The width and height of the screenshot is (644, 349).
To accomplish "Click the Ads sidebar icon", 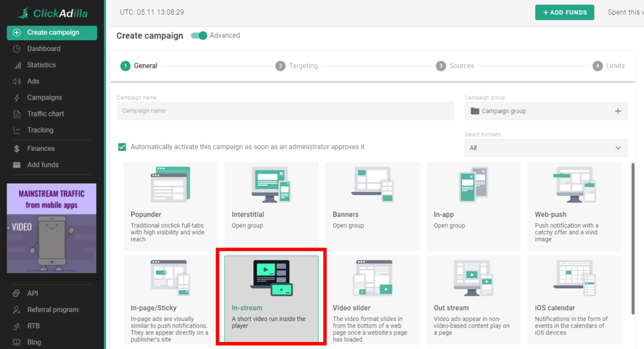I will 17,81.
